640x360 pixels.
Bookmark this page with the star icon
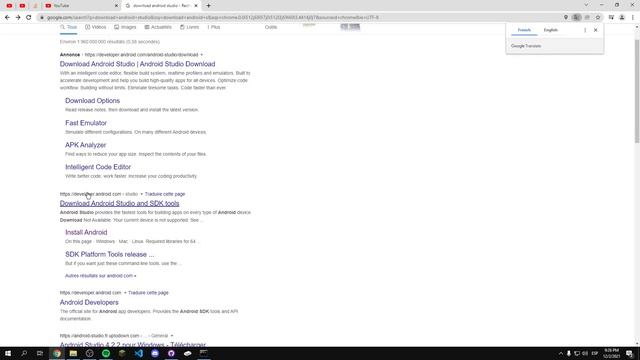598,18
